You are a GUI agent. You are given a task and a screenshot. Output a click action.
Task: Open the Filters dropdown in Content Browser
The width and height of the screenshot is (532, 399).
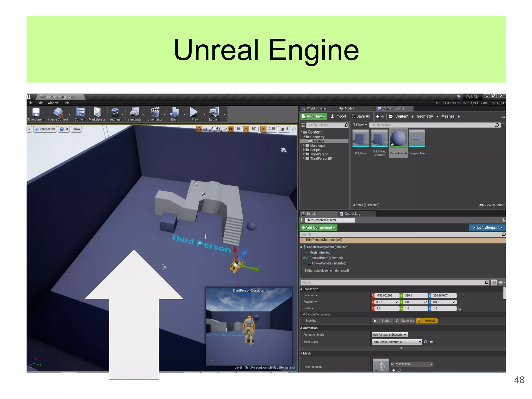(x=360, y=125)
